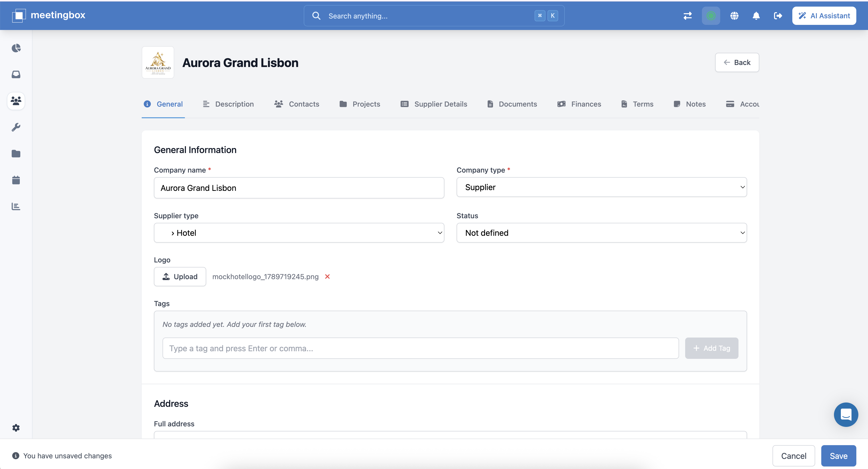Focus the tag input field
Viewport: 868px width, 469px height.
click(x=421, y=348)
